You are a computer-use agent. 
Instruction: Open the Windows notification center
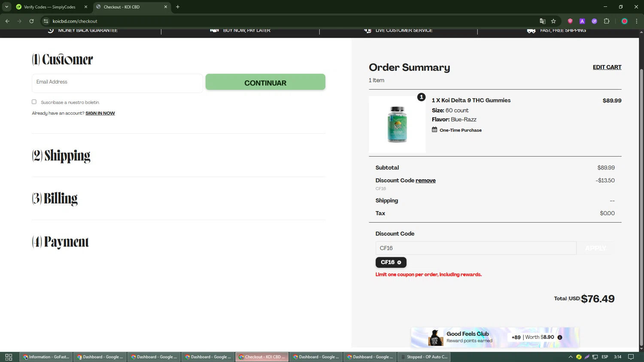(631, 357)
